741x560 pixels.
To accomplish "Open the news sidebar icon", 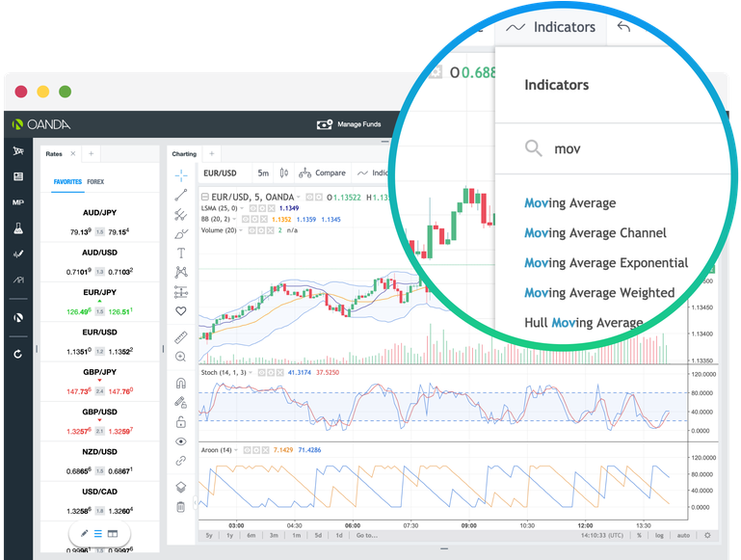I will click(x=18, y=176).
